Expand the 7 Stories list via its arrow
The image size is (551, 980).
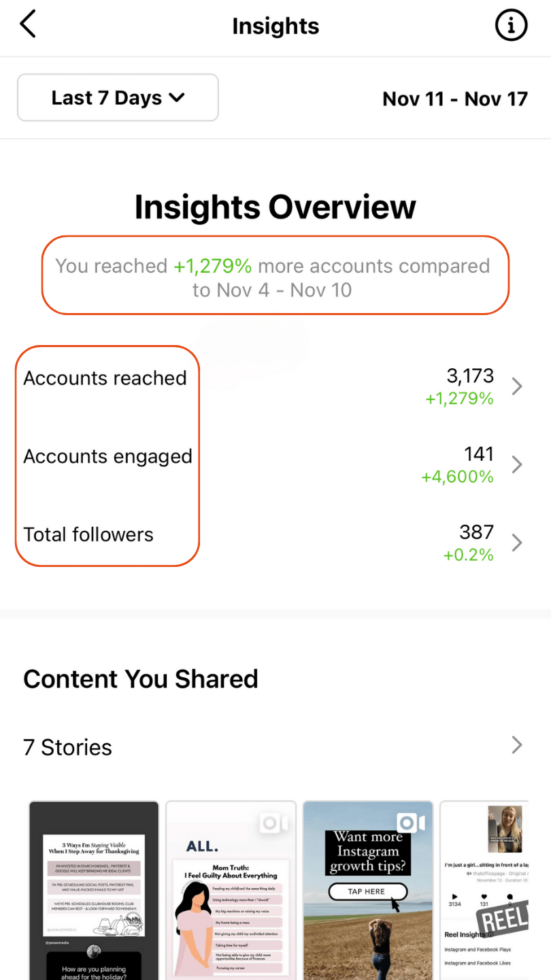517,746
